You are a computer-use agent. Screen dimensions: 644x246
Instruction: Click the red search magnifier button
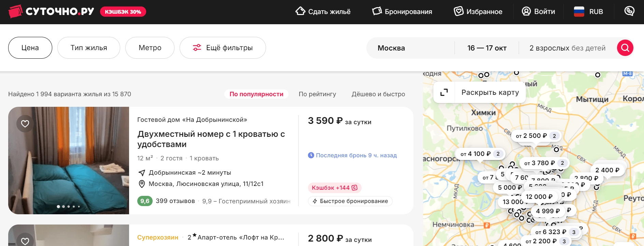625,48
